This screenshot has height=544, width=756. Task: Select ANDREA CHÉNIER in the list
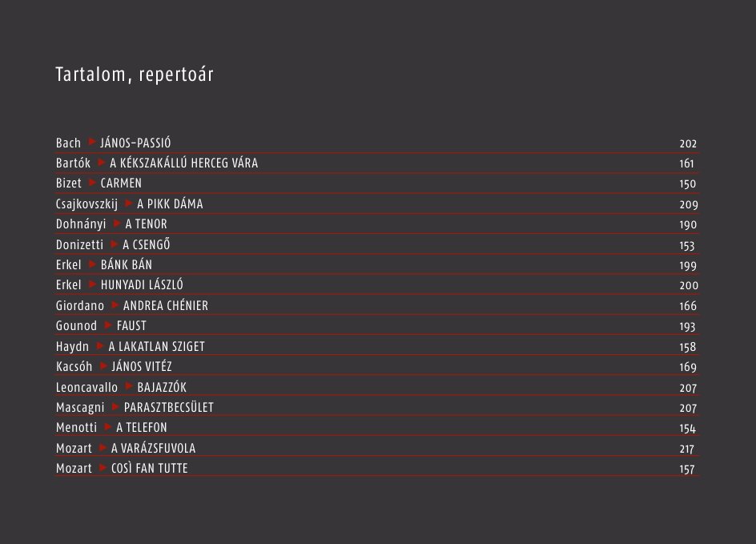point(165,306)
